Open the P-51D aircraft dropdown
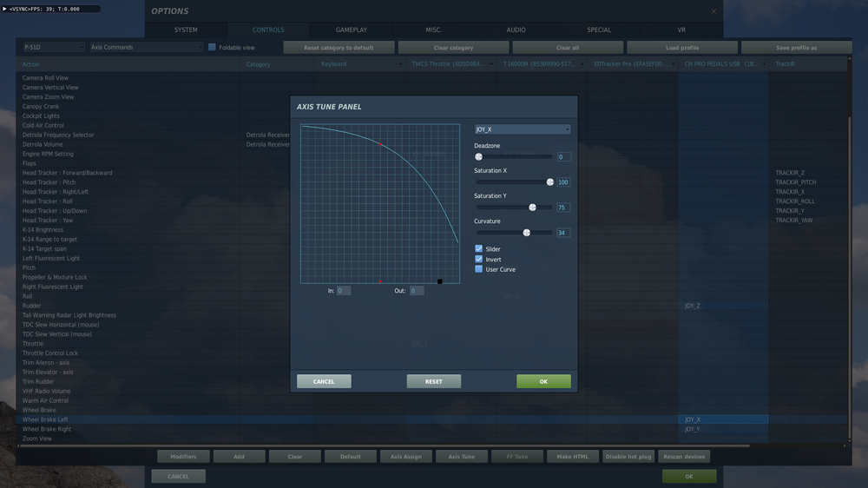The height and width of the screenshot is (488, 868). 54,47
